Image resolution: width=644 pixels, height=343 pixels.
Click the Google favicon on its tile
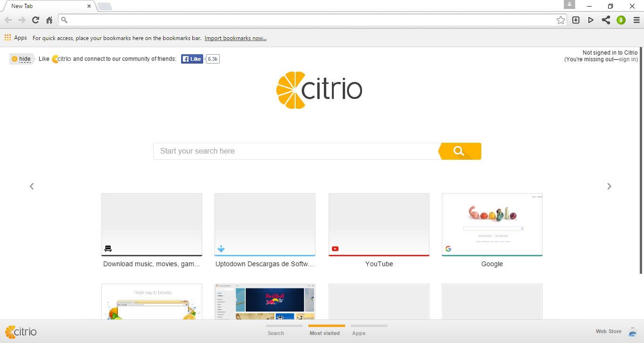click(x=448, y=249)
